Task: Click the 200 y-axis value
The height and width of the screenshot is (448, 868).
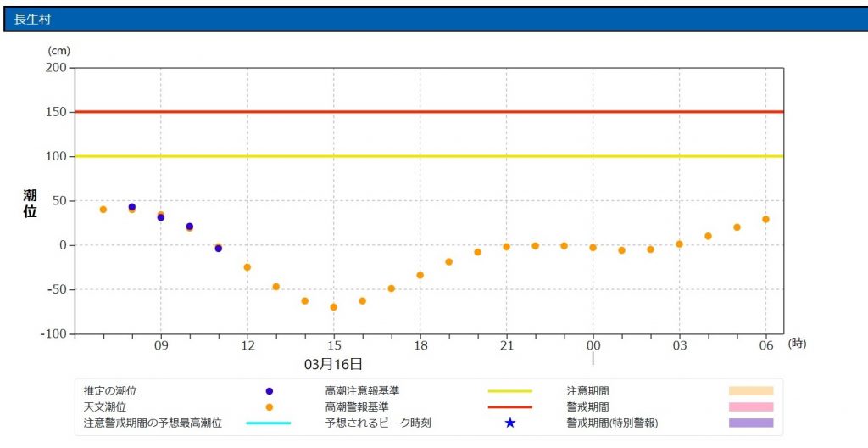Action: (x=57, y=68)
